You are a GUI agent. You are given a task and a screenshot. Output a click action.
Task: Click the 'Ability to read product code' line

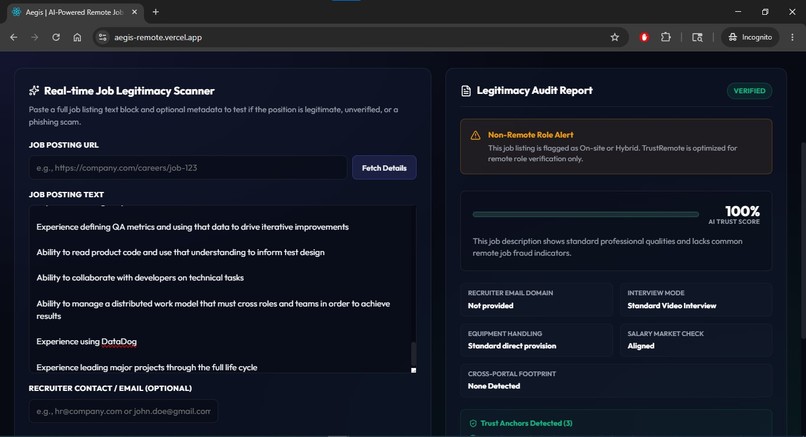tap(180, 252)
